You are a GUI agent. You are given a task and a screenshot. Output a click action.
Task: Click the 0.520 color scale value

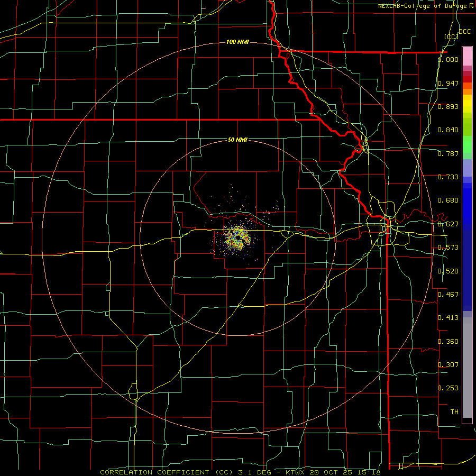pos(448,271)
